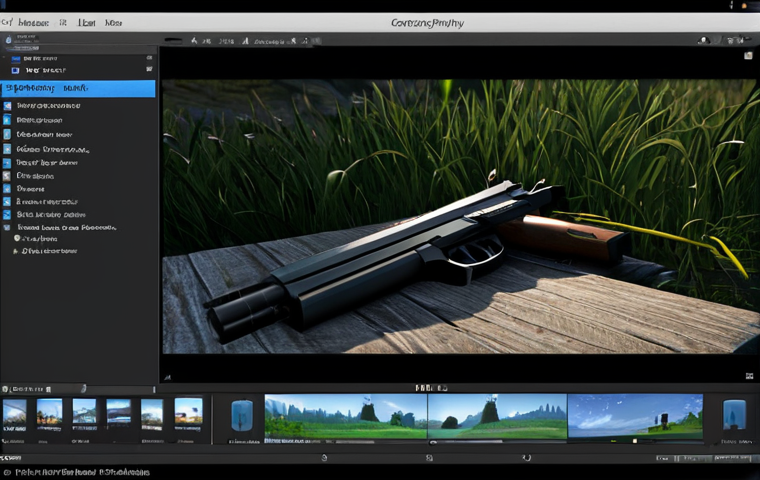Select the seventh sidebar row below the highlighted item
Screen dimensions: 760x480
[78, 189]
